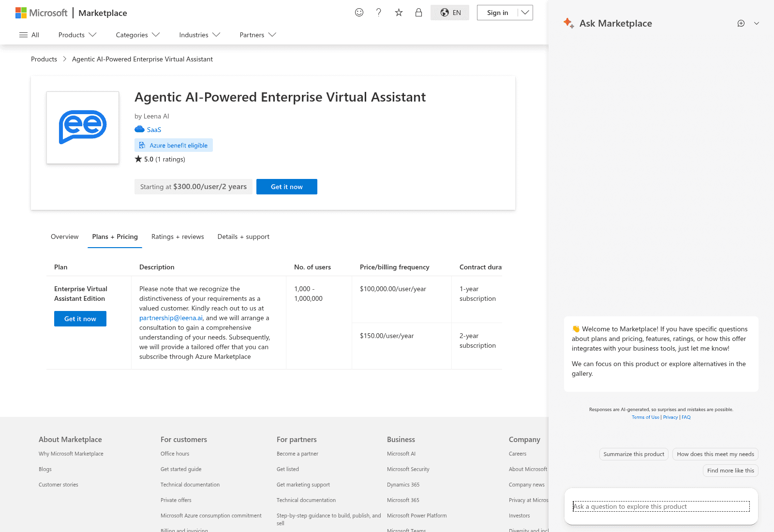This screenshot has width=774, height=532.
Task: Open Company news footer link
Action: click(x=527, y=485)
